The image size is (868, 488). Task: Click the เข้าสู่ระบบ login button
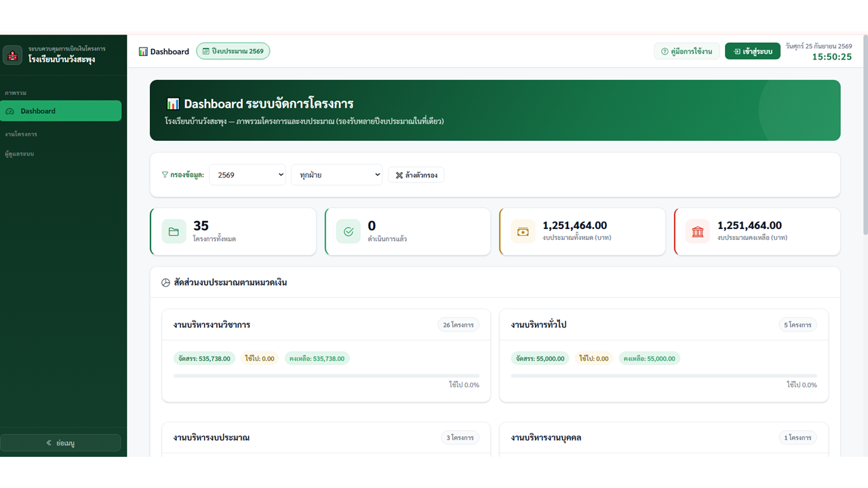pos(753,52)
